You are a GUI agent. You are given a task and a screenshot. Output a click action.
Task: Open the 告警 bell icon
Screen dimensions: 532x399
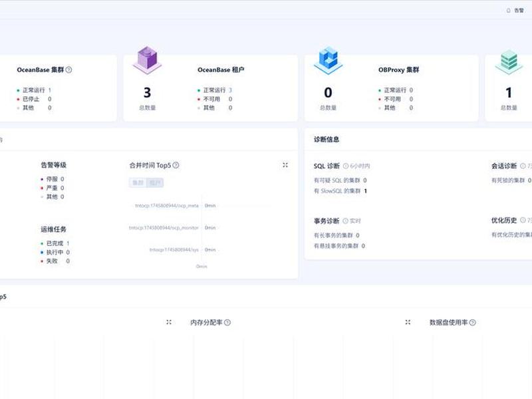(508, 11)
